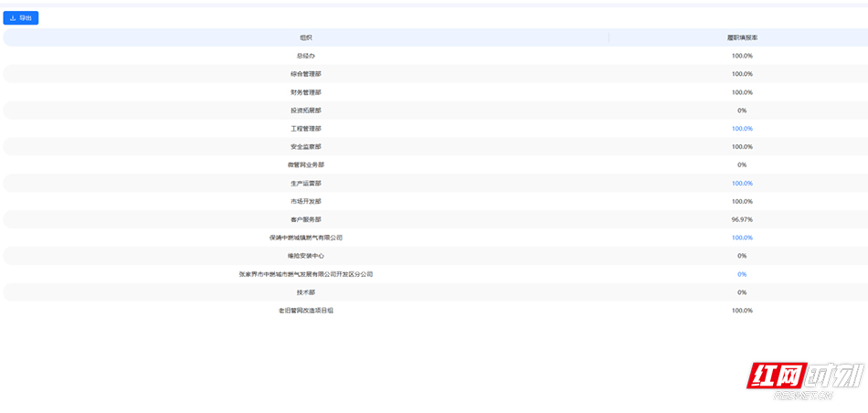This screenshot has width=868, height=413.
Task: Click the 100.0% rate for 综合管理部
Action: click(742, 74)
